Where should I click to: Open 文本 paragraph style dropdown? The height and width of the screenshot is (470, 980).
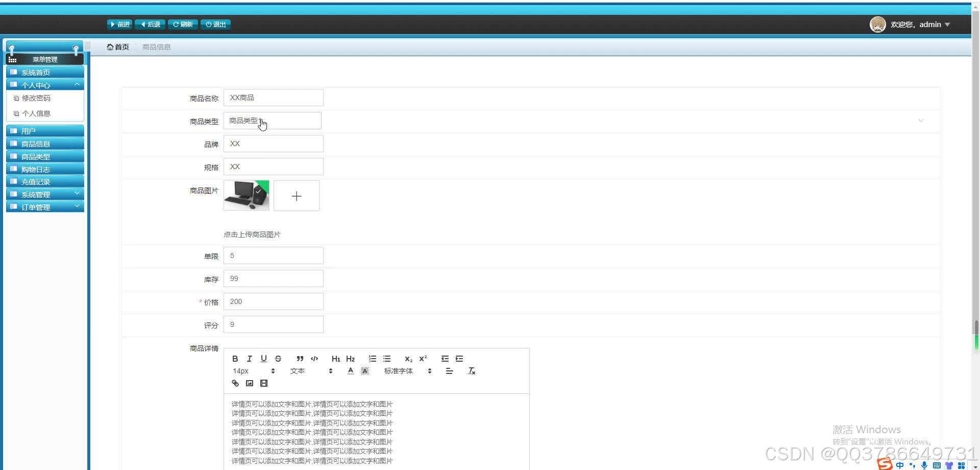coord(311,371)
